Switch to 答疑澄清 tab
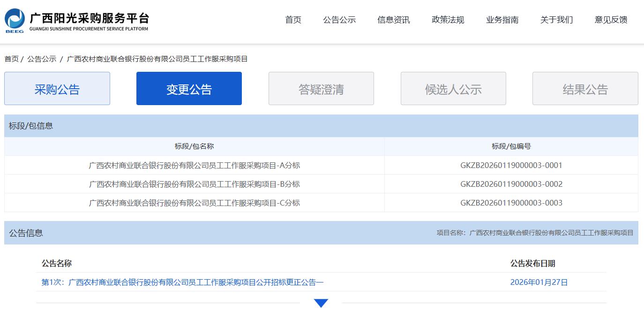Screen dimensions: 644x313 click(321, 89)
